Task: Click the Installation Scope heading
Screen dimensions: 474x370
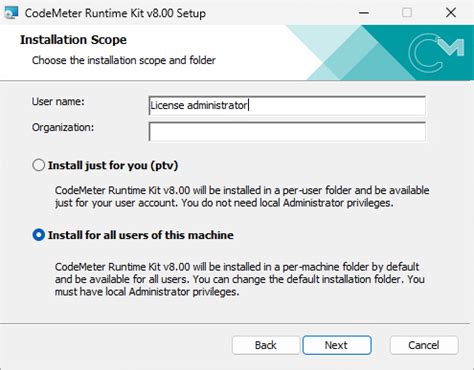Action: [73, 40]
